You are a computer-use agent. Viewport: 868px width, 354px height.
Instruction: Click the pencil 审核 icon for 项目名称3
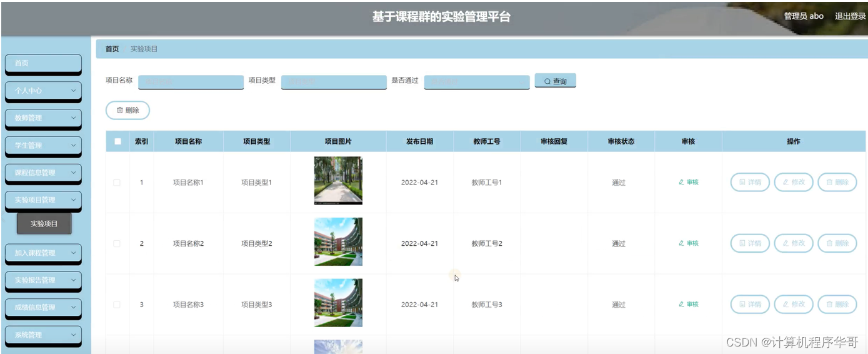(681, 304)
